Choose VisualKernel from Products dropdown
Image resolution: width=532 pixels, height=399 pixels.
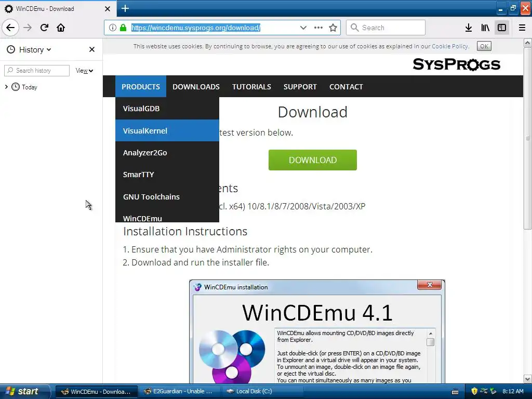(x=167, y=130)
